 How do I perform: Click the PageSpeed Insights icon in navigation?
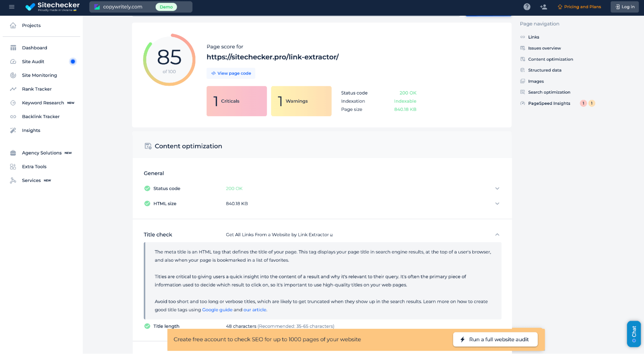(523, 103)
